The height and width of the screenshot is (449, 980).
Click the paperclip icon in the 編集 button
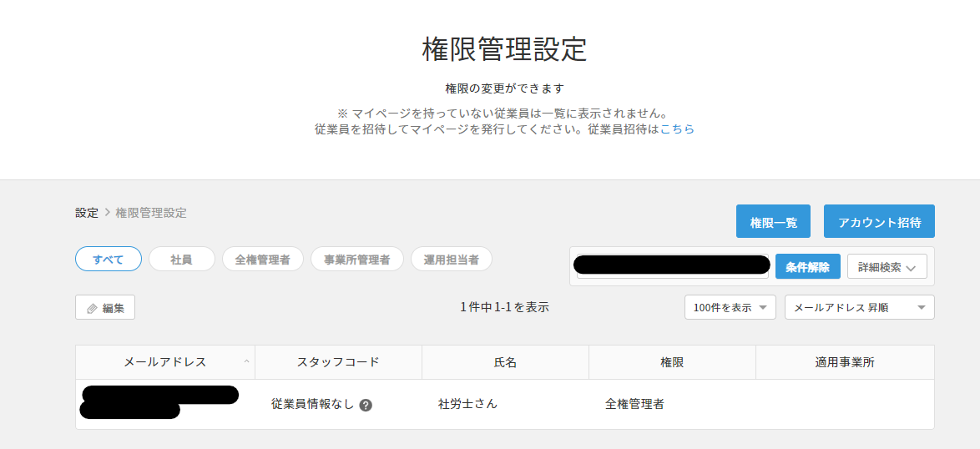point(92,308)
